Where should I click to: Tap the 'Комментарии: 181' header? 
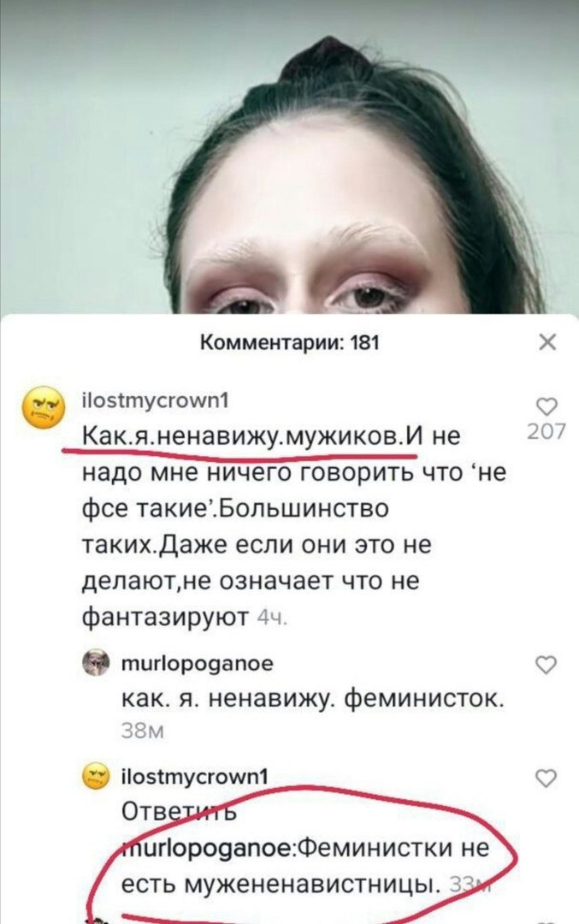pos(290,342)
